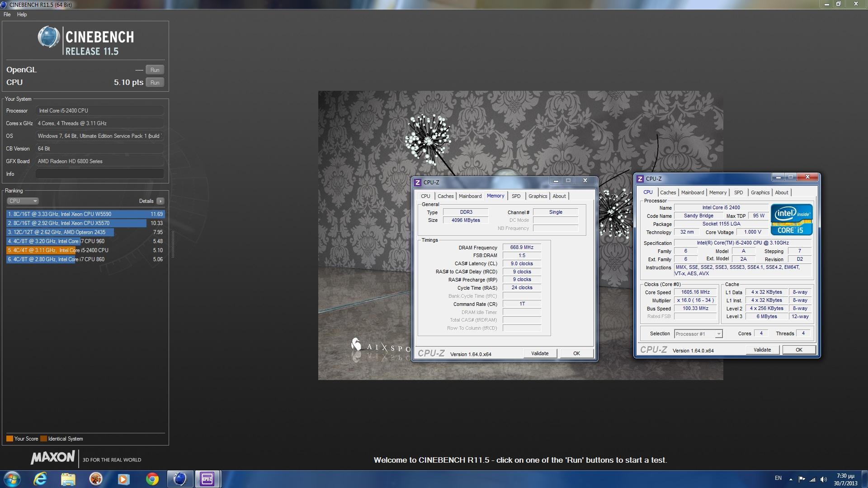This screenshot has height=488, width=868.
Task: Click the brown Identical System swatch
Action: point(43,439)
